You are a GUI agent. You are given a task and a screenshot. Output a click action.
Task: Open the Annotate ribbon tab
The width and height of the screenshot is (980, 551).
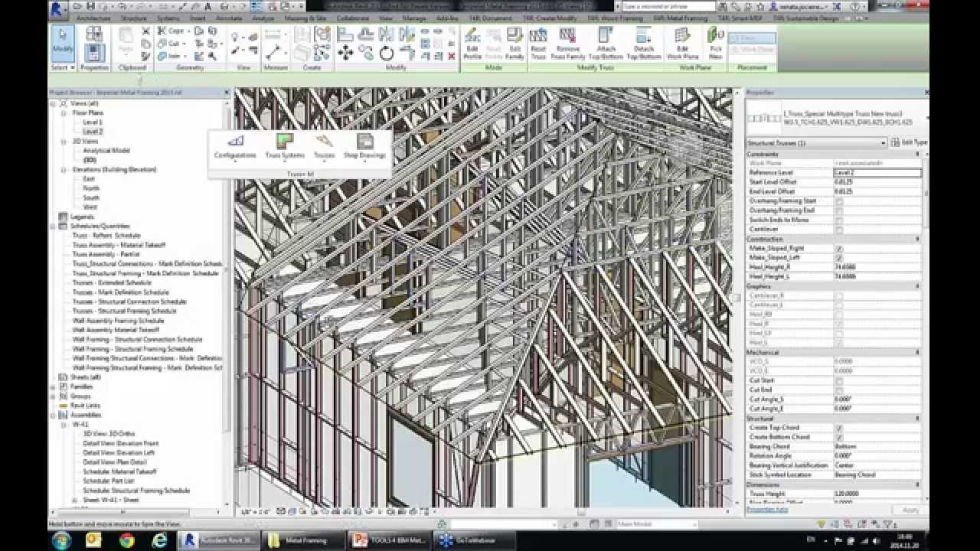click(x=229, y=18)
